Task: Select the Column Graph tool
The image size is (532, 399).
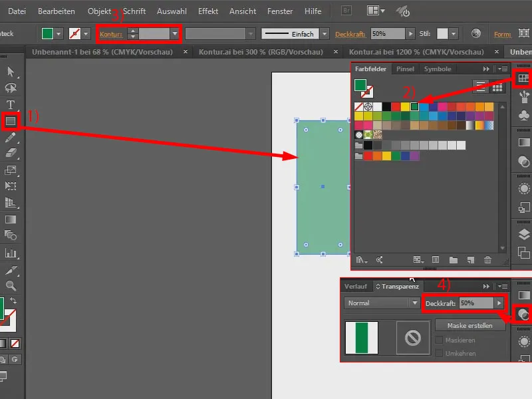Action: pyautogui.click(x=11, y=253)
